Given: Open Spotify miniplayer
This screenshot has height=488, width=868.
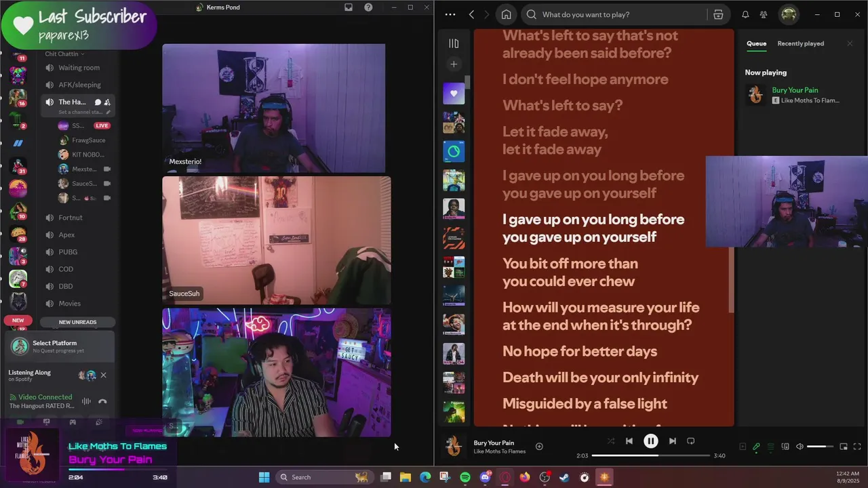Looking at the screenshot, I should click(844, 447).
